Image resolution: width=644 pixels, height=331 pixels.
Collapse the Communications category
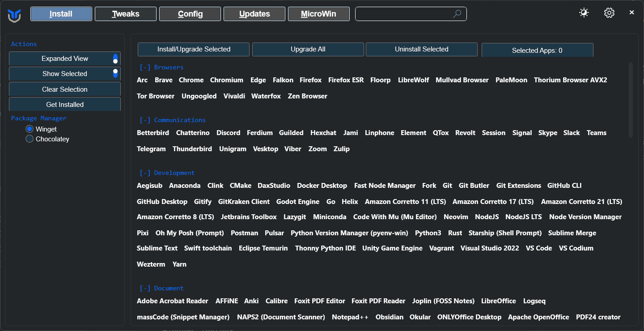click(x=145, y=120)
